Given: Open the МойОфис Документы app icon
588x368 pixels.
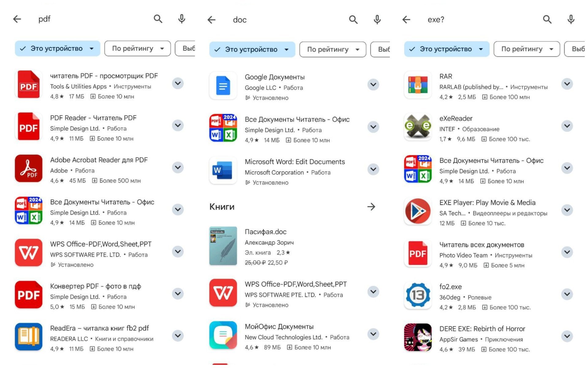Looking at the screenshot, I should (223, 335).
